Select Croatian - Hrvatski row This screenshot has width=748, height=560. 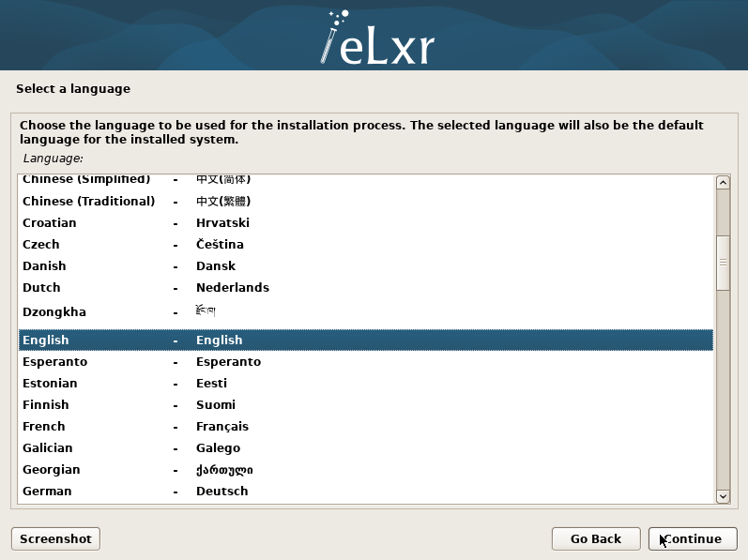(x=366, y=222)
